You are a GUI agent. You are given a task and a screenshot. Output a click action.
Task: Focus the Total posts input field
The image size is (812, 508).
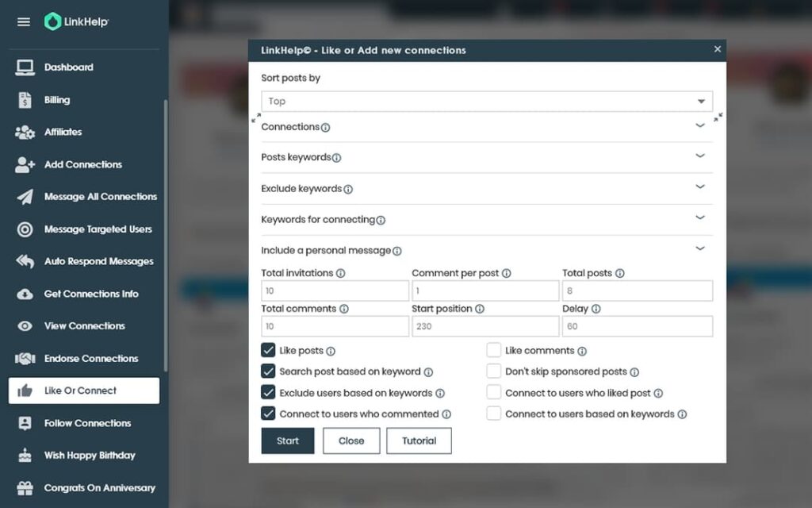[x=638, y=291]
